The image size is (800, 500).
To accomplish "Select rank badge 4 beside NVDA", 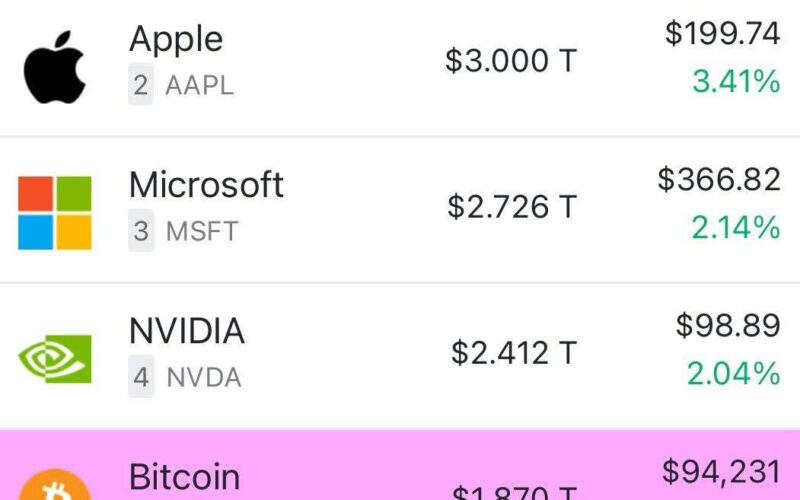I will click(x=141, y=377).
